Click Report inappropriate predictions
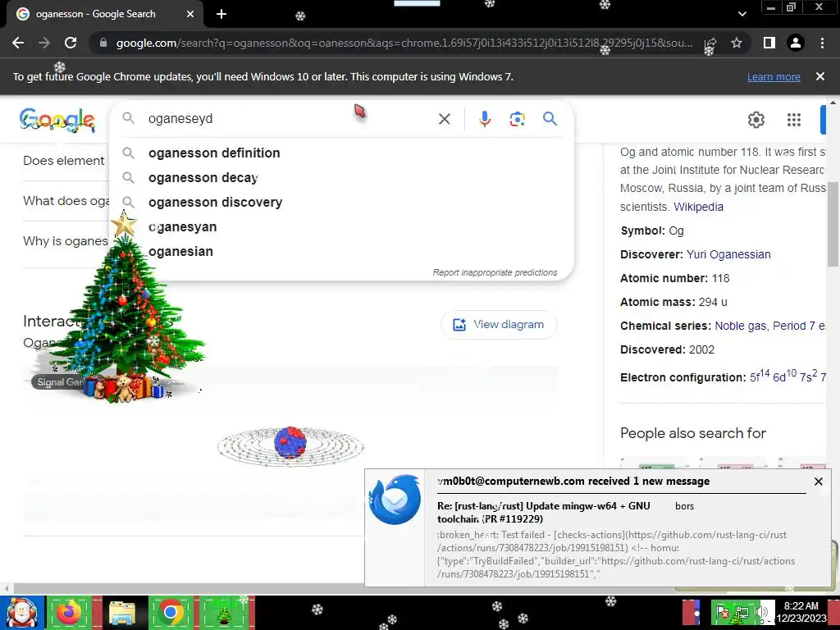 coord(495,272)
